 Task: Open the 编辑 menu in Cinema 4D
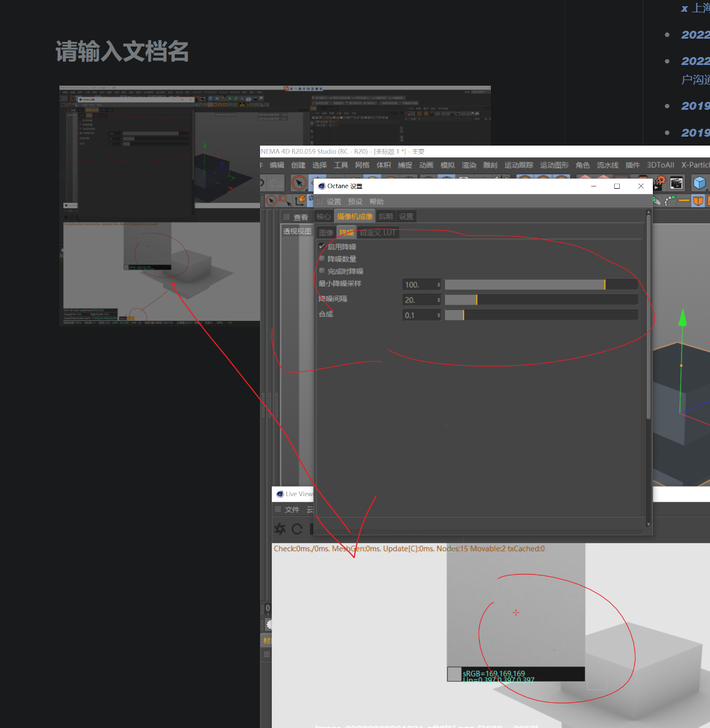pos(277,165)
